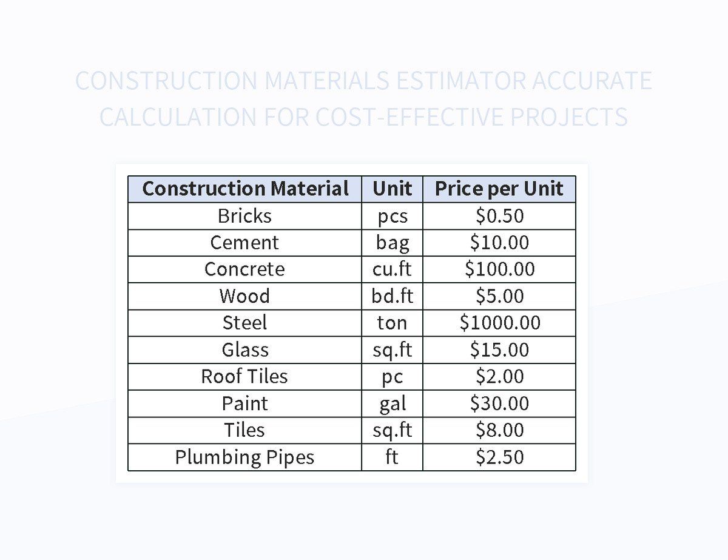The height and width of the screenshot is (560, 728).
Task: Select the $1000.00 price cell
Action: pos(499,323)
